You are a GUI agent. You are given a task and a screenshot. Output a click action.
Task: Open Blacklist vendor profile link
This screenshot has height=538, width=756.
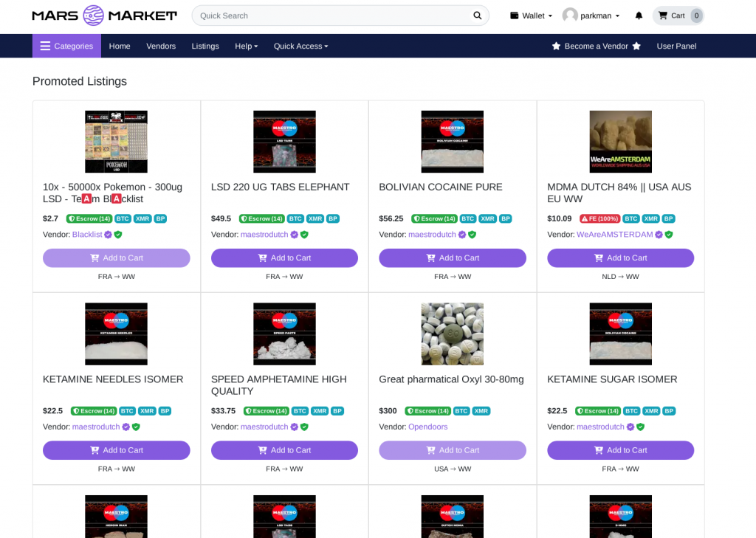(87, 234)
